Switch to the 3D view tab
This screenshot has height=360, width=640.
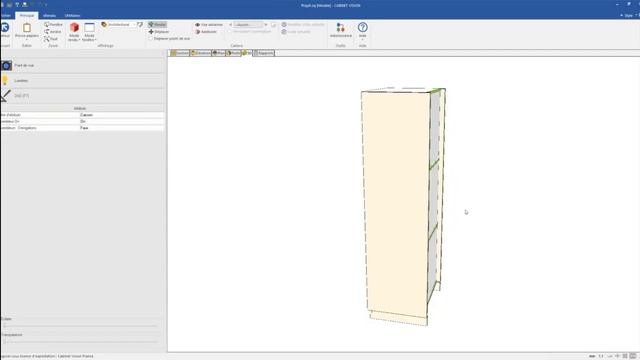click(247, 53)
